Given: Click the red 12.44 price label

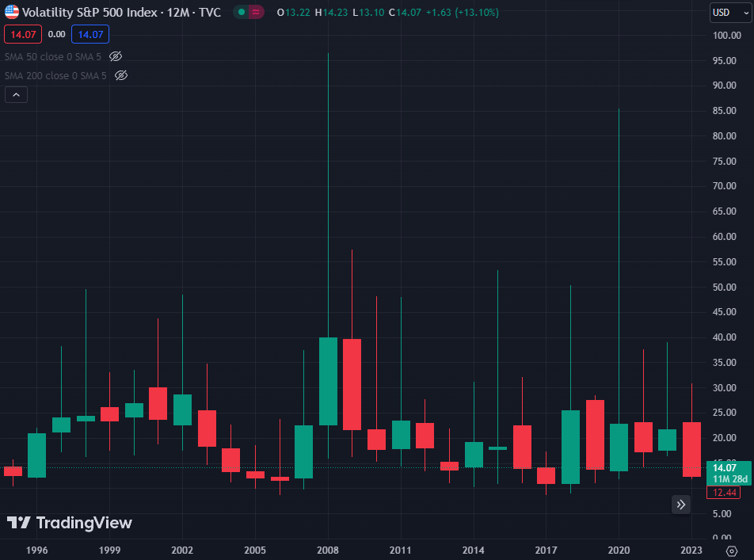Looking at the screenshot, I should click(x=724, y=493).
